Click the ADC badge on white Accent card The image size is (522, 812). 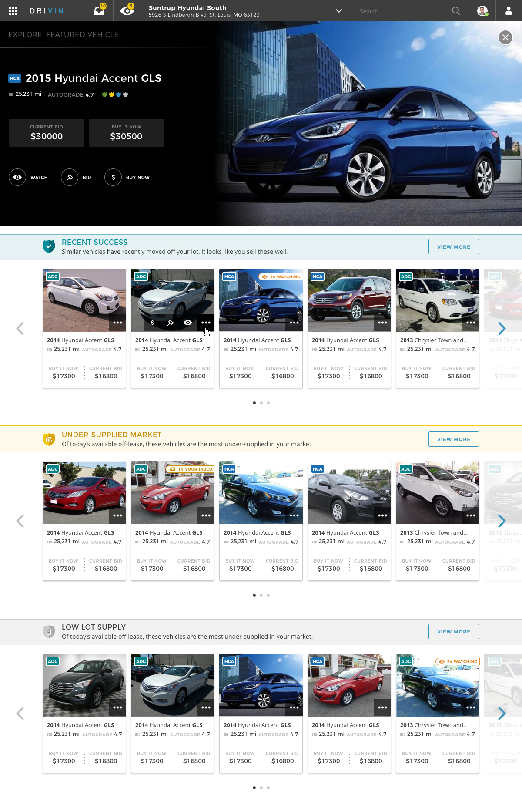pos(53,276)
